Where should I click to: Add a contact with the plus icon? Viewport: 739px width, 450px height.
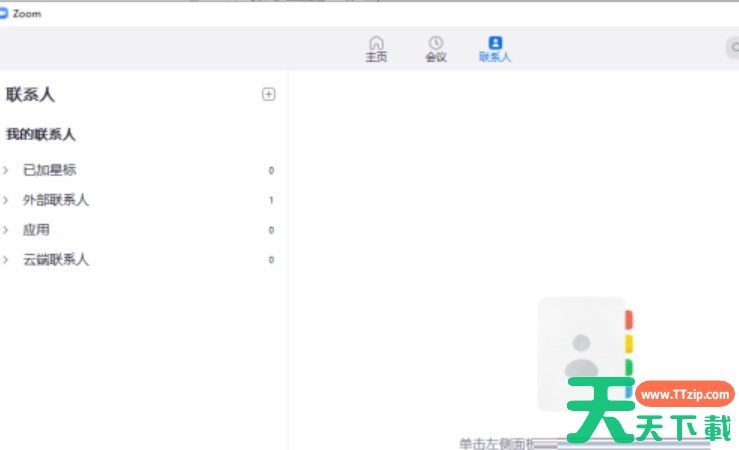point(268,94)
